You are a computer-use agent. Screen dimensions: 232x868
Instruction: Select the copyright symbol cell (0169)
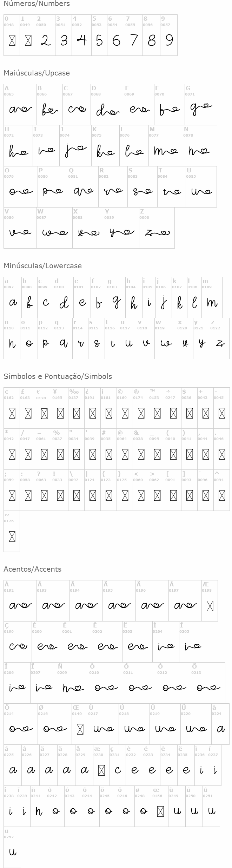click(x=125, y=408)
